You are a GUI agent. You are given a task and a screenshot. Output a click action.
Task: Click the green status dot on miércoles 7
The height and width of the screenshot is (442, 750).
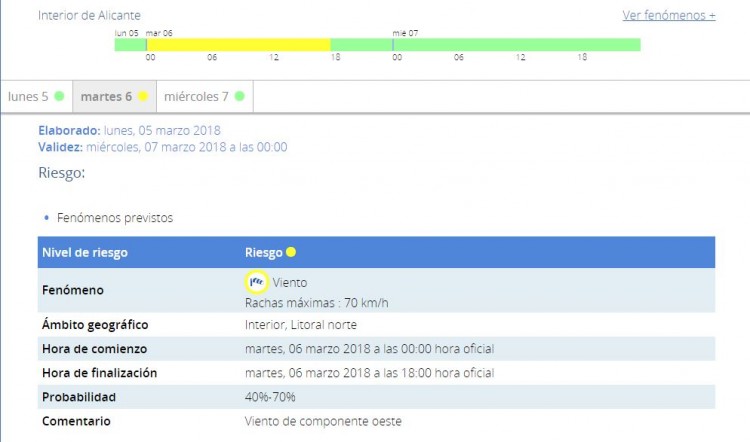240,97
